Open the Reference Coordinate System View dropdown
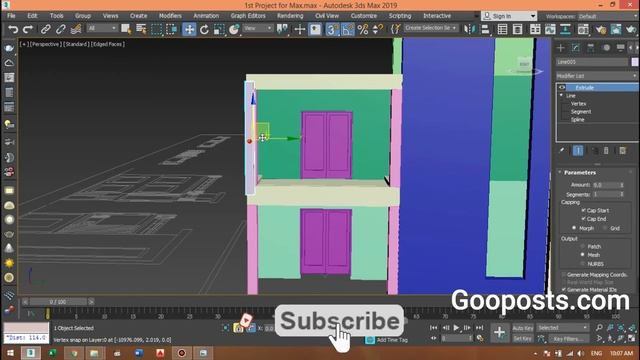The height and width of the screenshot is (360, 640). point(258,28)
